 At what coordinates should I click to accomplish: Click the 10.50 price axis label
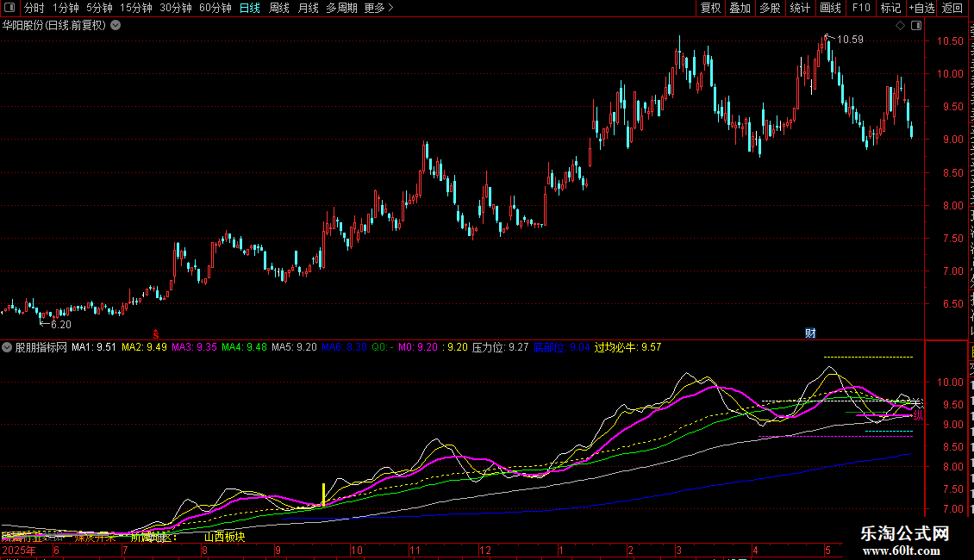pos(950,41)
